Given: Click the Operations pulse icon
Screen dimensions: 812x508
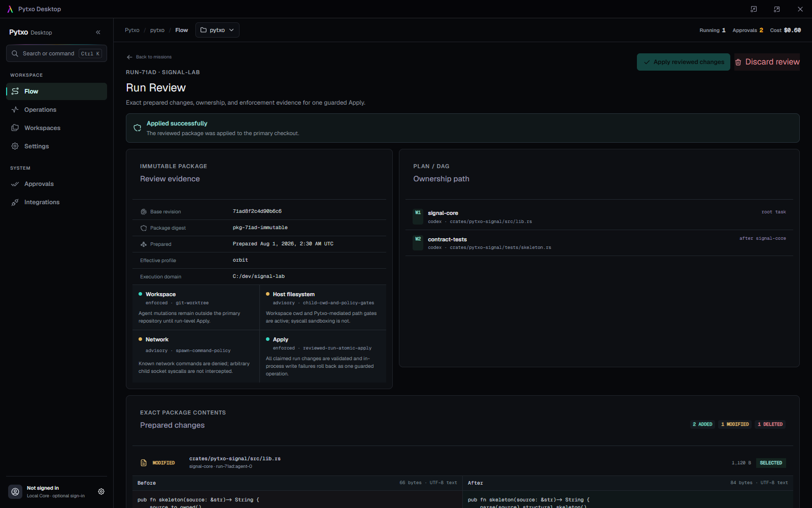Looking at the screenshot, I should (x=15, y=110).
